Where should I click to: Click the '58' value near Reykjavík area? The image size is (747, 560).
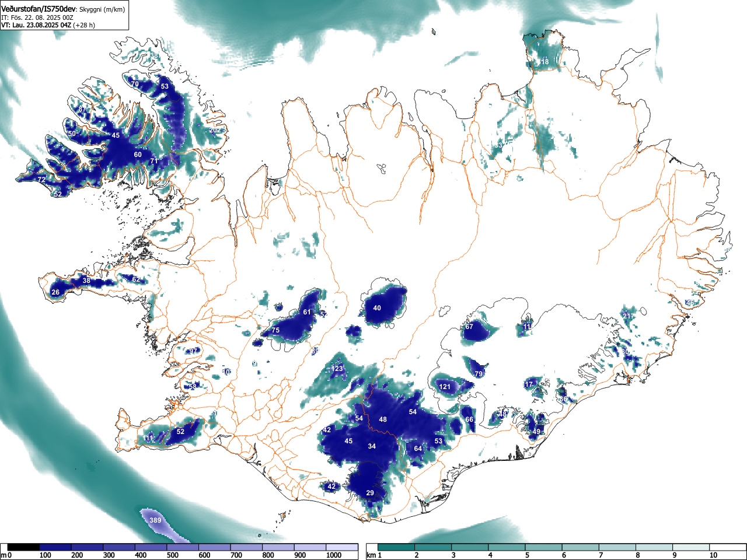[193, 387]
